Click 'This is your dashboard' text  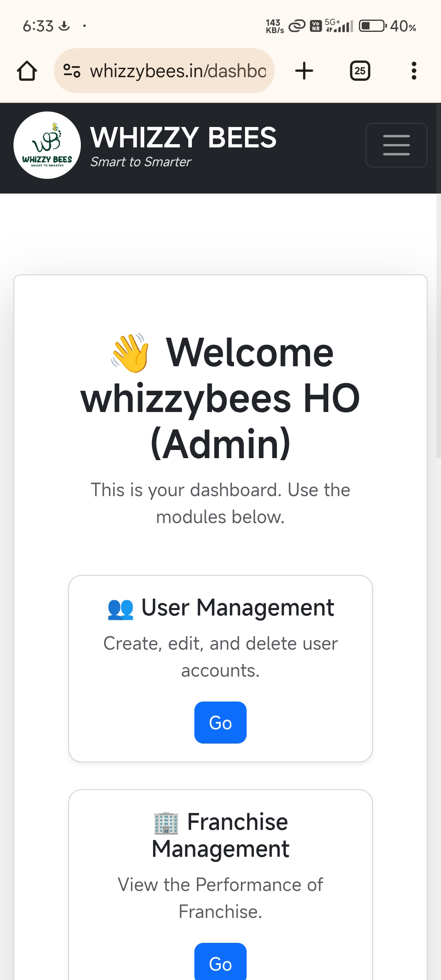pos(220,503)
